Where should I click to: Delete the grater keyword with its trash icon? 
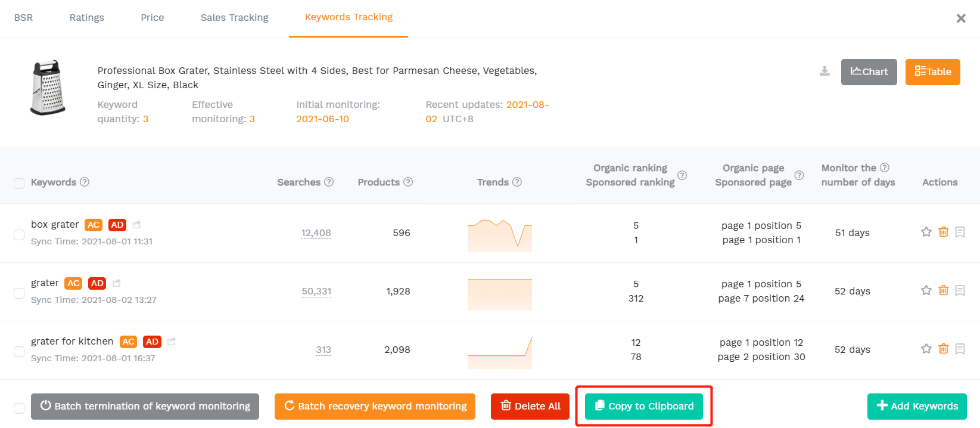coord(944,290)
